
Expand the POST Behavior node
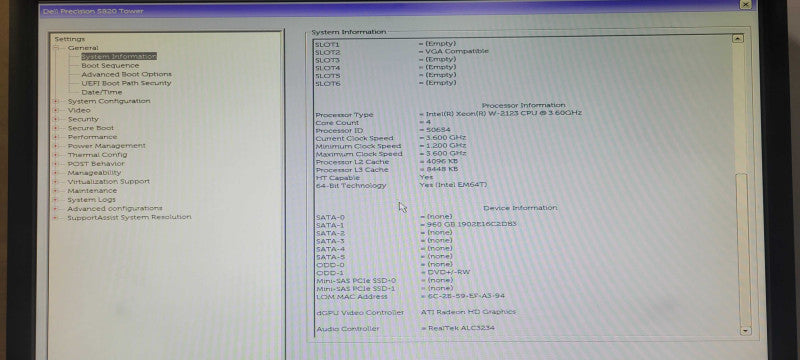tap(56, 164)
